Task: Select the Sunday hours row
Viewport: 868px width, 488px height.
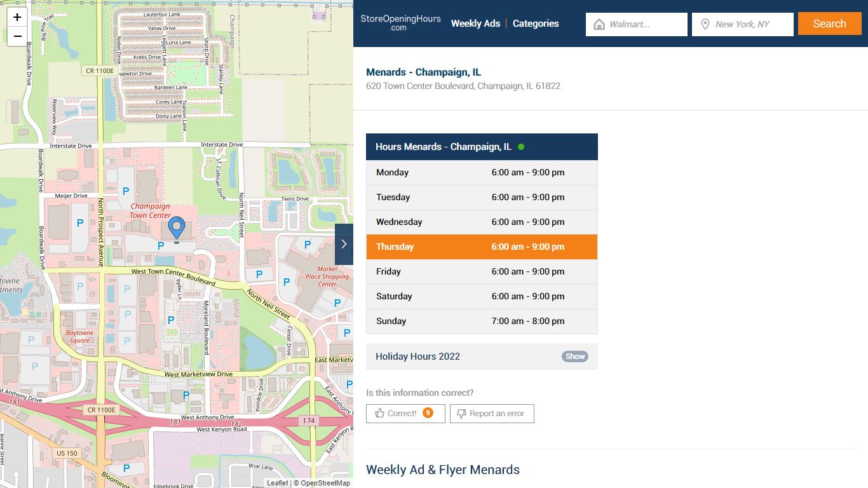Action: pyautogui.click(x=482, y=321)
